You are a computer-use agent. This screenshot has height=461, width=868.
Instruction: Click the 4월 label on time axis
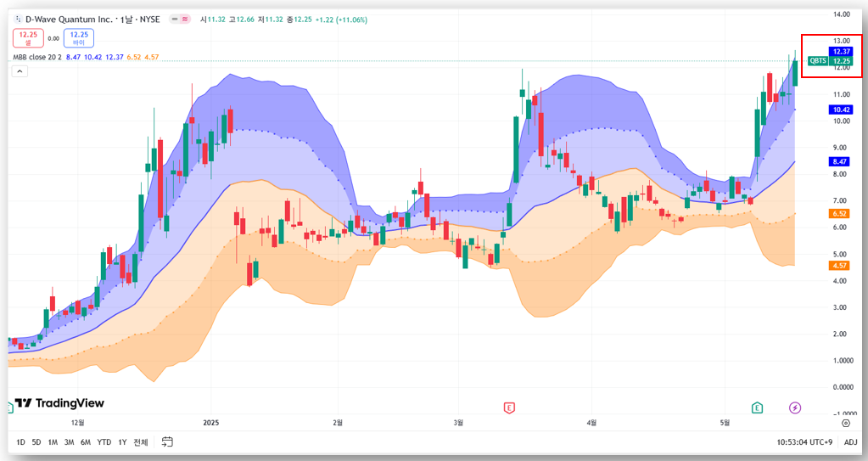[591, 423]
